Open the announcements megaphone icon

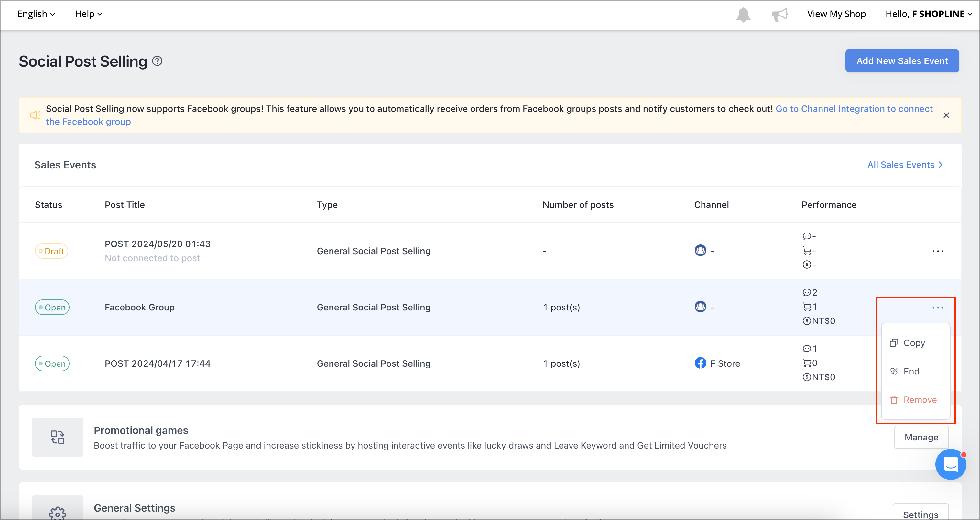click(x=779, y=15)
